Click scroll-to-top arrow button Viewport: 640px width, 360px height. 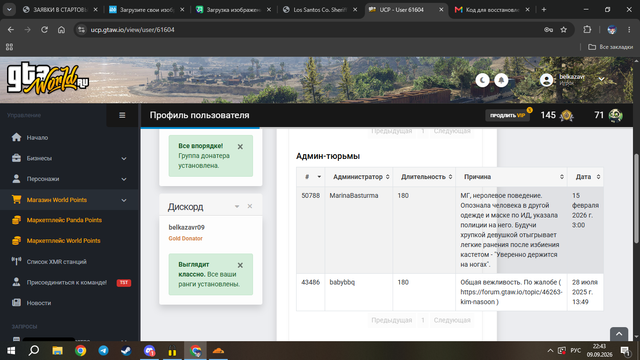pos(619,334)
